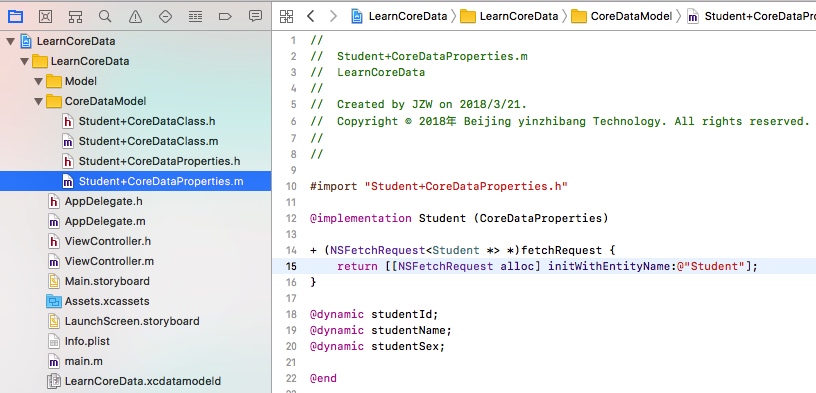Click line number 10 in gutter

291,186
